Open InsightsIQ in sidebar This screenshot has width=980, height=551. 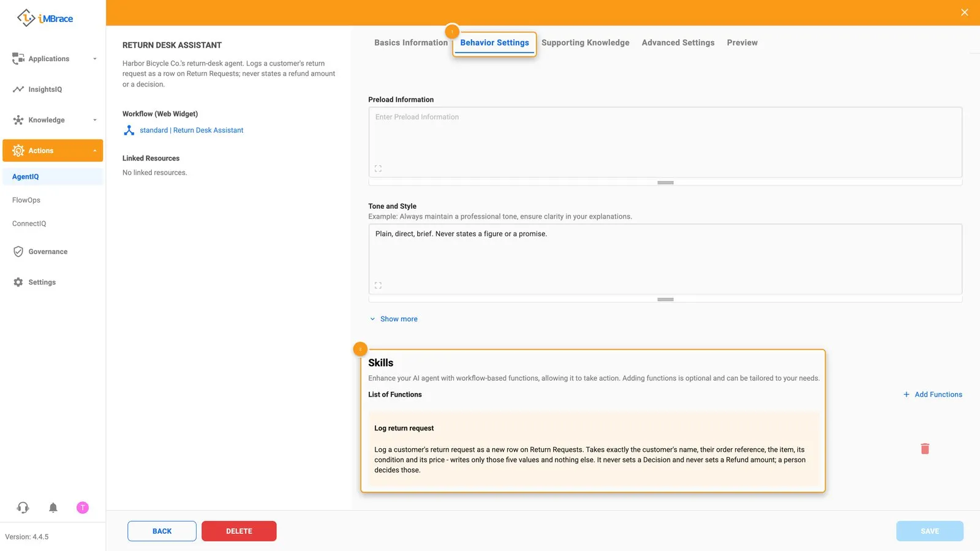click(x=45, y=89)
